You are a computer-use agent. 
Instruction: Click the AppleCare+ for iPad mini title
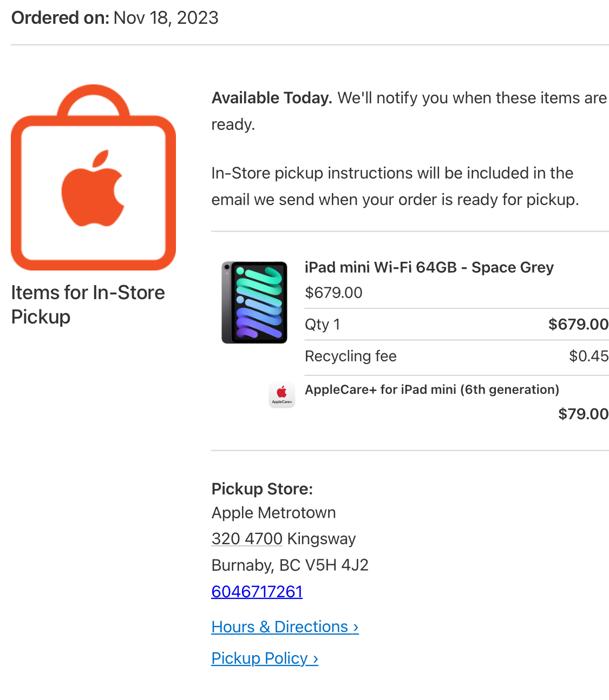pyautogui.click(x=431, y=389)
